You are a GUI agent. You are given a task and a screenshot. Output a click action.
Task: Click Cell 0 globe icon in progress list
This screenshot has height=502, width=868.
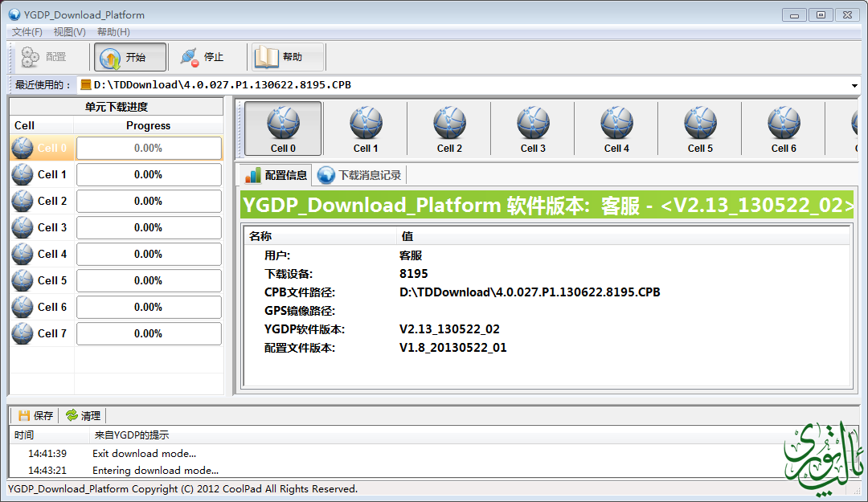tap(23, 149)
